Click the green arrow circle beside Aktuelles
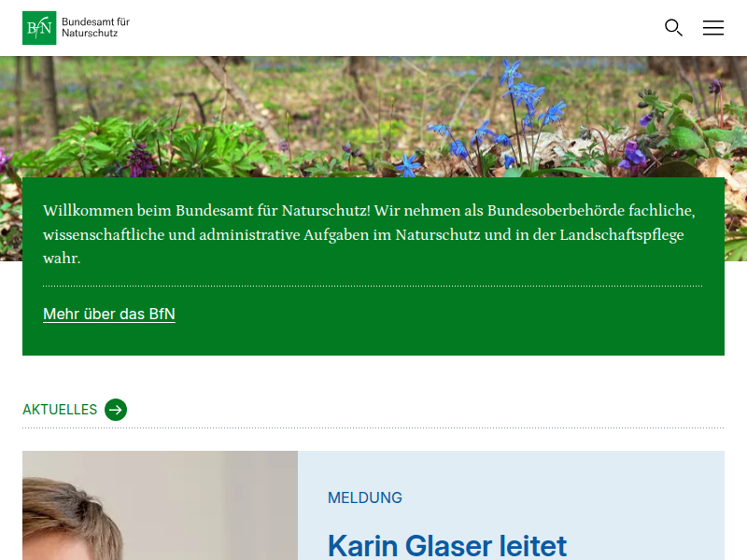The width and height of the screenshot is (747, 560). click(116, 410)
